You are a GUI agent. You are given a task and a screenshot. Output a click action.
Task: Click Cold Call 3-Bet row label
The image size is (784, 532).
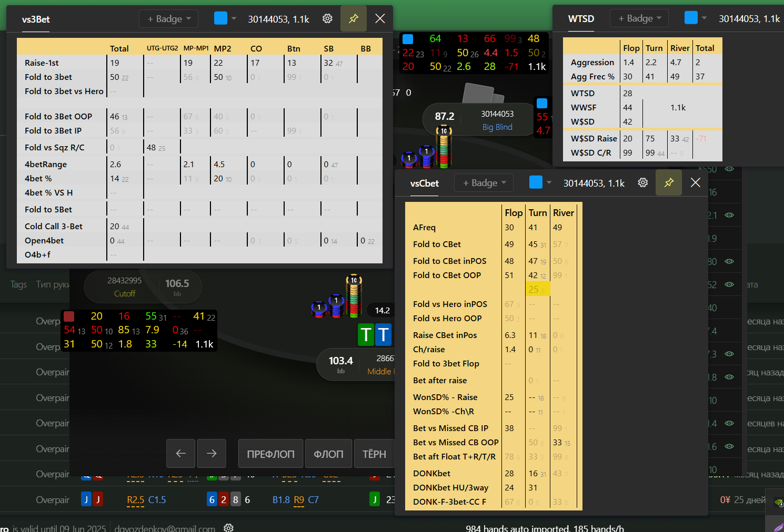point(54,226)
